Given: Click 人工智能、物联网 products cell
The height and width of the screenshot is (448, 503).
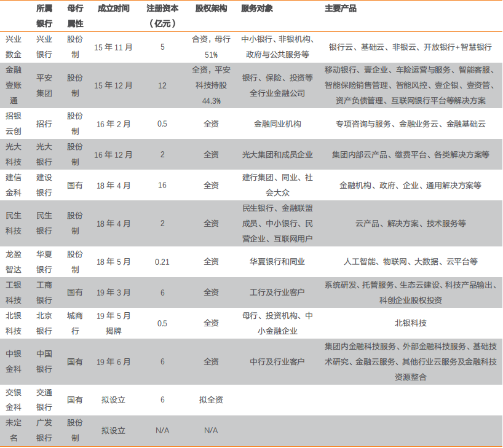Looking at the screenshot, I should tap(410, 262).
